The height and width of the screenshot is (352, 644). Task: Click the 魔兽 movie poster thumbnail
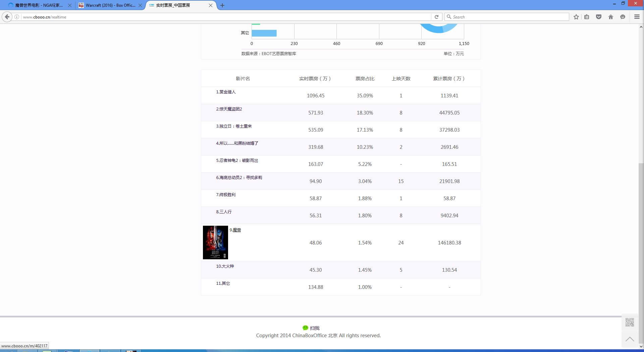(x=215, y=242)
